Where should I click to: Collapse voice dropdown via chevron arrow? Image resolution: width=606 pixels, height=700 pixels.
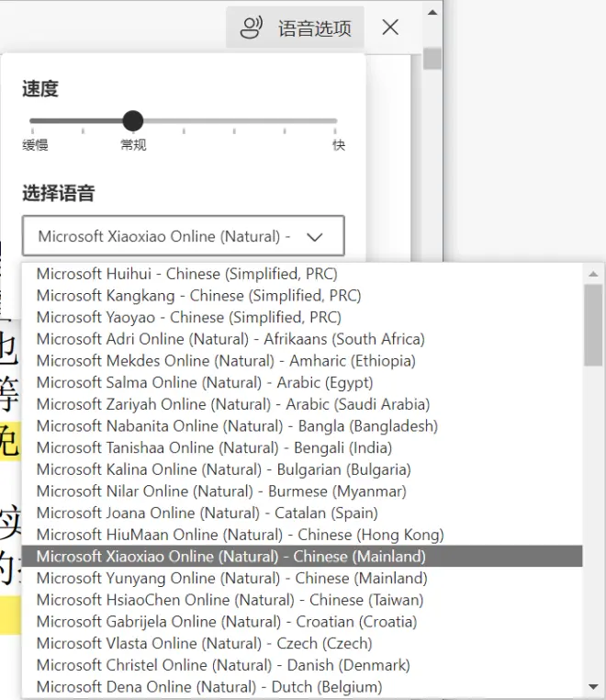pos(315,237)
